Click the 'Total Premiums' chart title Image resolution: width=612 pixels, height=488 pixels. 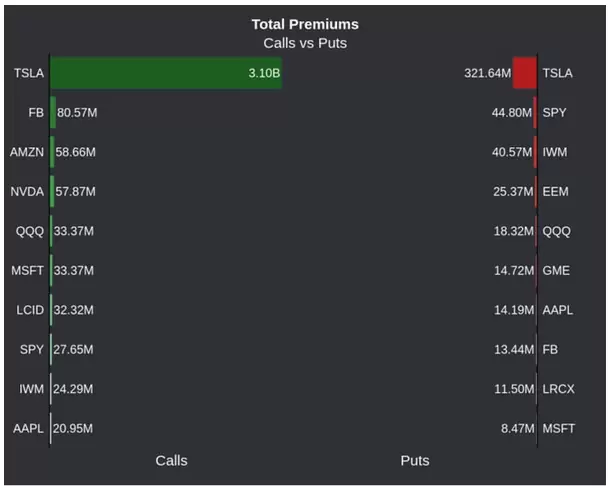(x=305, y=24)
